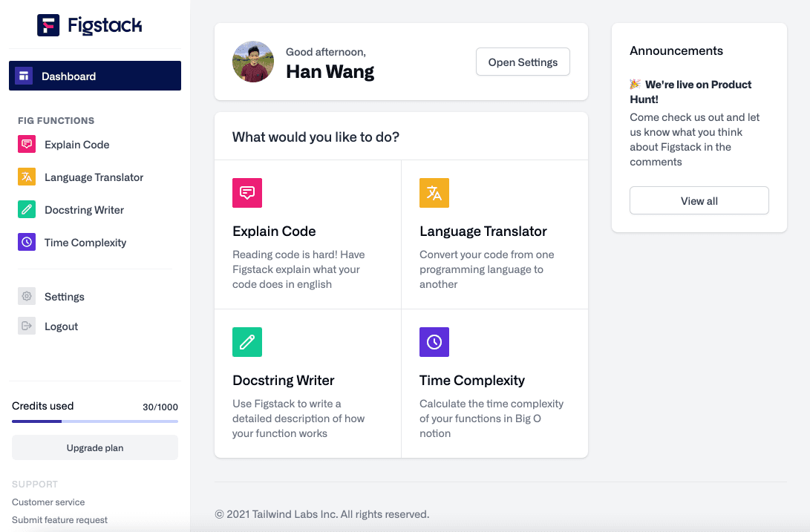Viewport: 810px width, 532px height.
Task: Open Explain Code card's pink chat icon
Action: (247, 193)
